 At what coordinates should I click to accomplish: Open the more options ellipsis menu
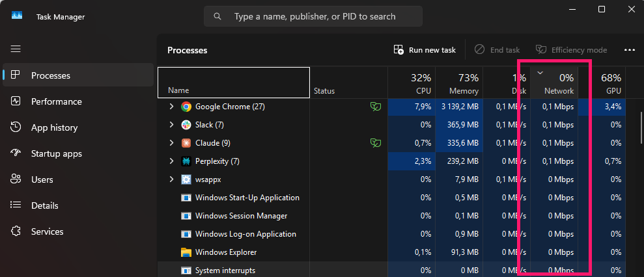pyautogui.click(x=629, y=49)
